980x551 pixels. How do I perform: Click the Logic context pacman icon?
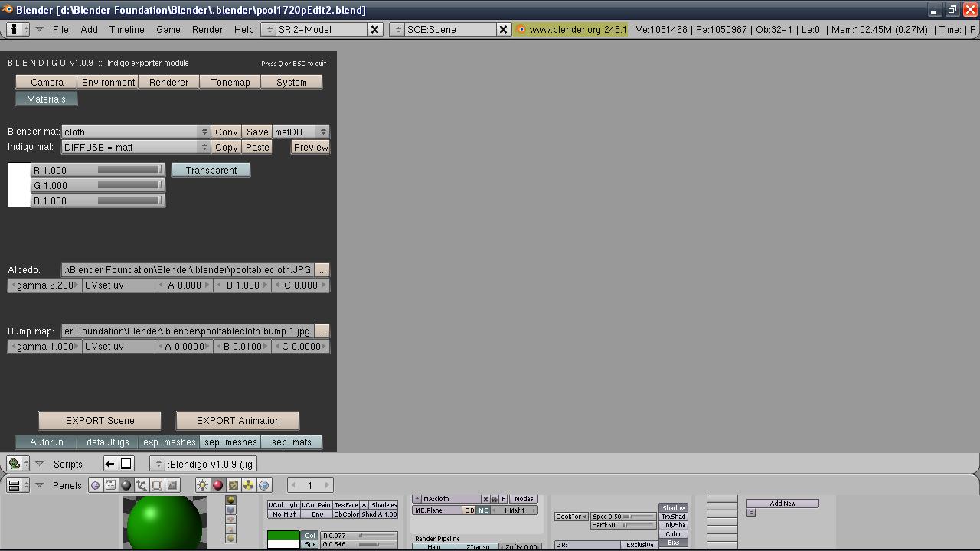pos(96,485)
